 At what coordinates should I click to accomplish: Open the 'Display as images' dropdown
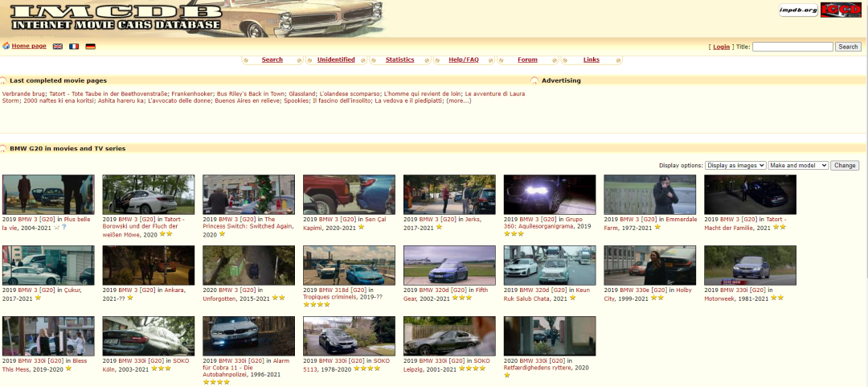coord(735,165)
